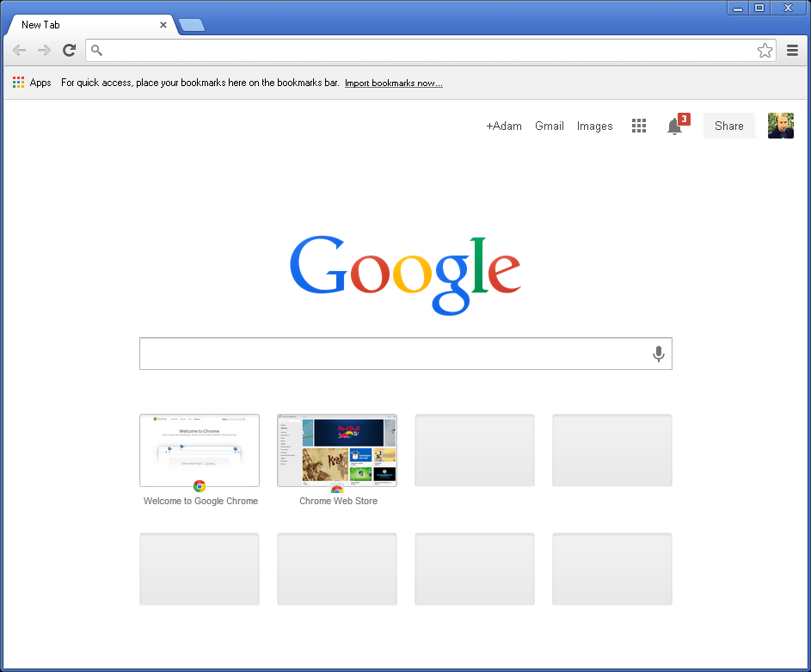Start voice search with the microphone
The image size is (811, 672).
click(x=659, y=354)
